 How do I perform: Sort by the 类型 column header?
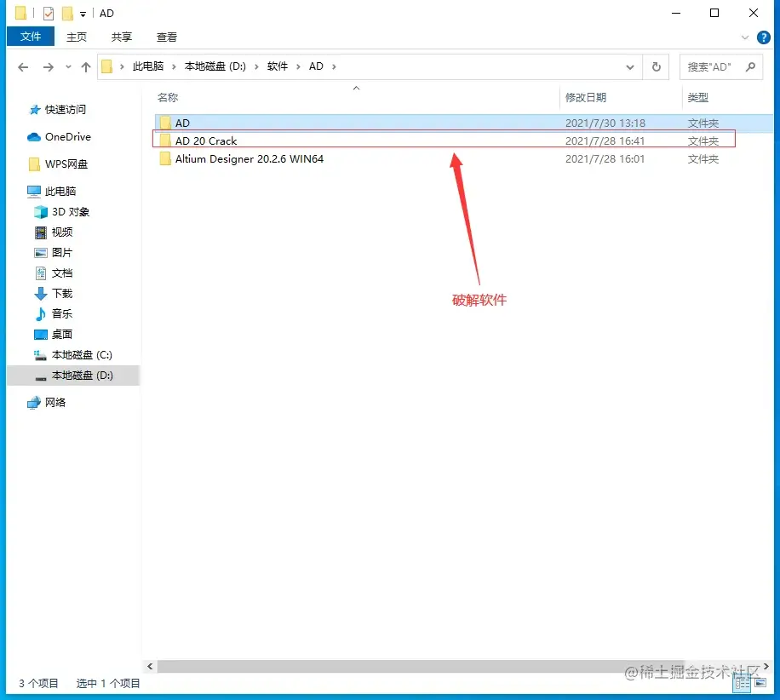698,98
